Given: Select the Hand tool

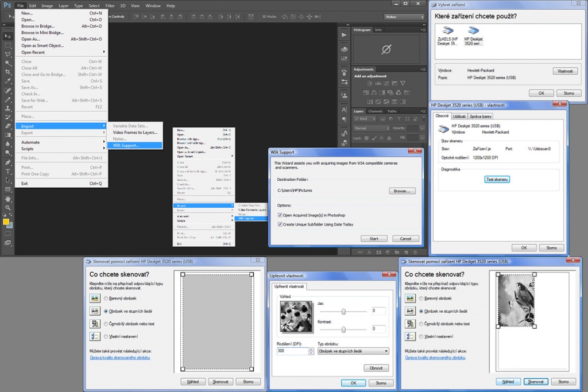Looking at the screenshot, I should (x=7, y=199).
